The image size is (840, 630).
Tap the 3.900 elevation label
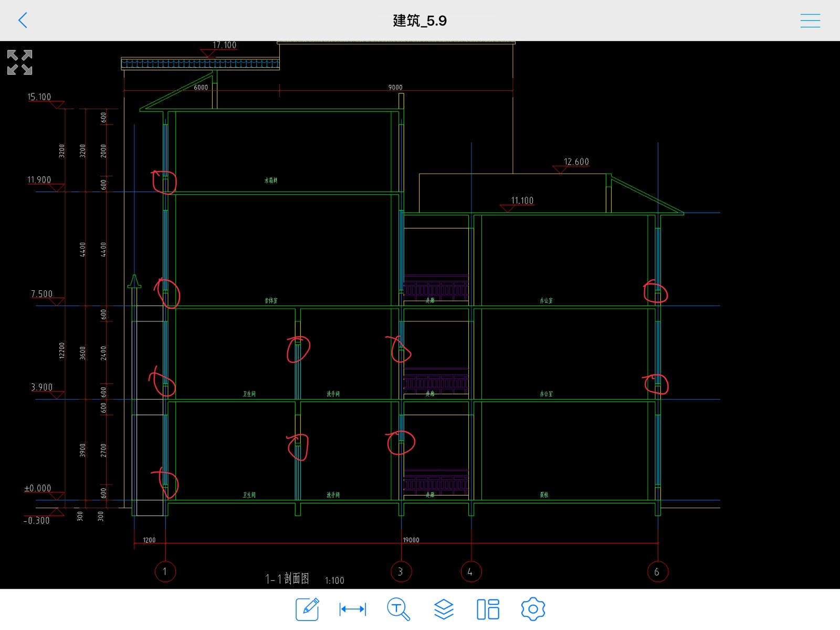tap(42, 387)
